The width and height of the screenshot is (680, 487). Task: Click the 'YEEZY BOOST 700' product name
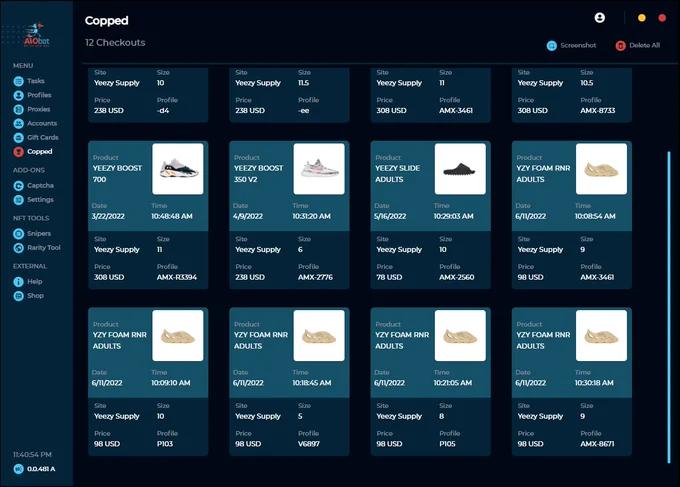tap(117, 173)
